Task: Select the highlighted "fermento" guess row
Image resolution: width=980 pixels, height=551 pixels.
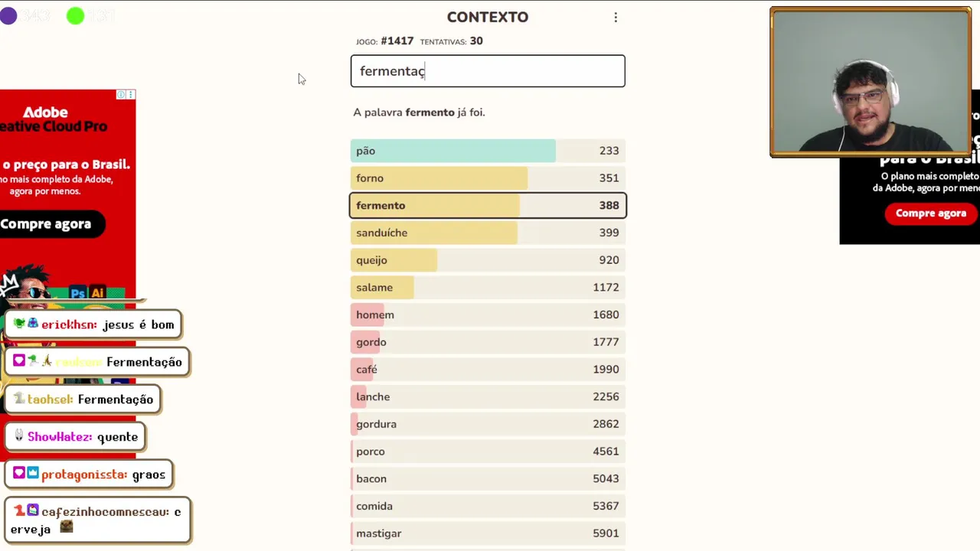Action: click(x=488, y=205)
